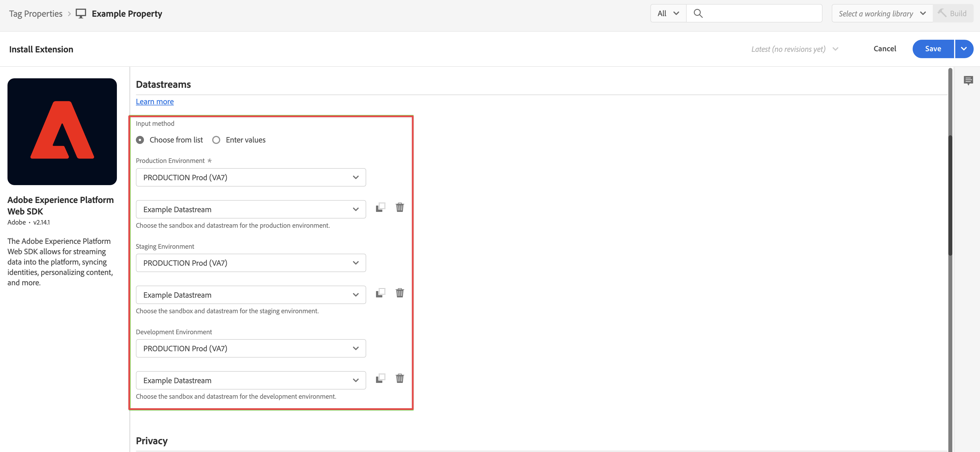The width and height of the screenshot is (980, 452).
Task: Copy the production datastream ID icon
Action: (x=380, y=207)
